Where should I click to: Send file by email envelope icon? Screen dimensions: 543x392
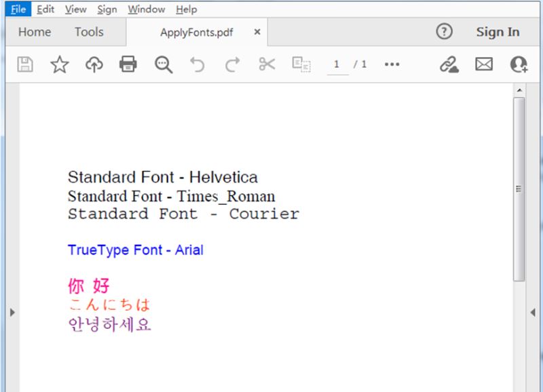(x=484, y=64)
